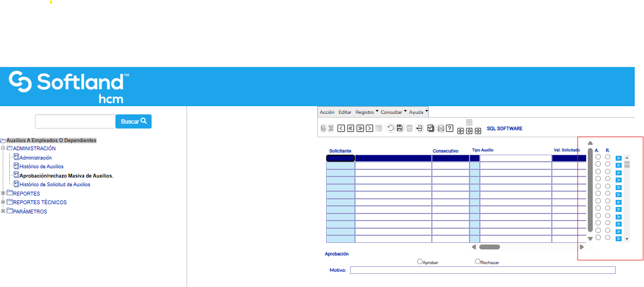Click the save record diskette icon

400,129
